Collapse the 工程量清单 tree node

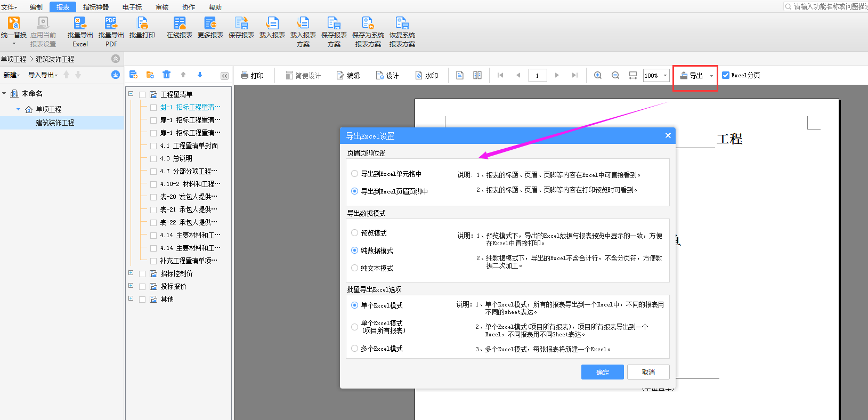point(131,94)
